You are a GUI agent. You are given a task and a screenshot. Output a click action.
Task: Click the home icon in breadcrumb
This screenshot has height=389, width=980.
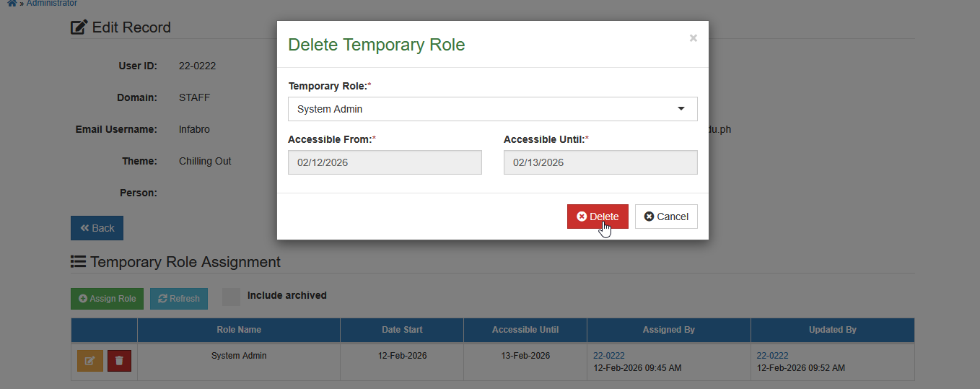click(x=12, y=4)
